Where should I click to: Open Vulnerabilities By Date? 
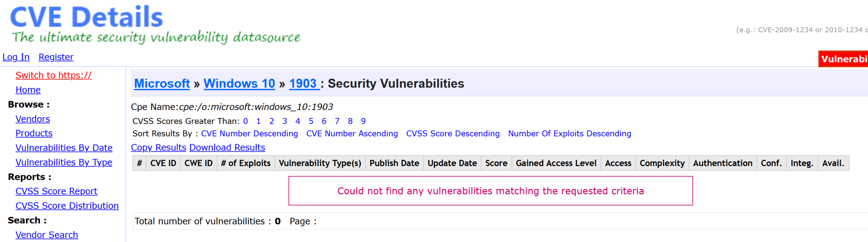pos(64,148)
